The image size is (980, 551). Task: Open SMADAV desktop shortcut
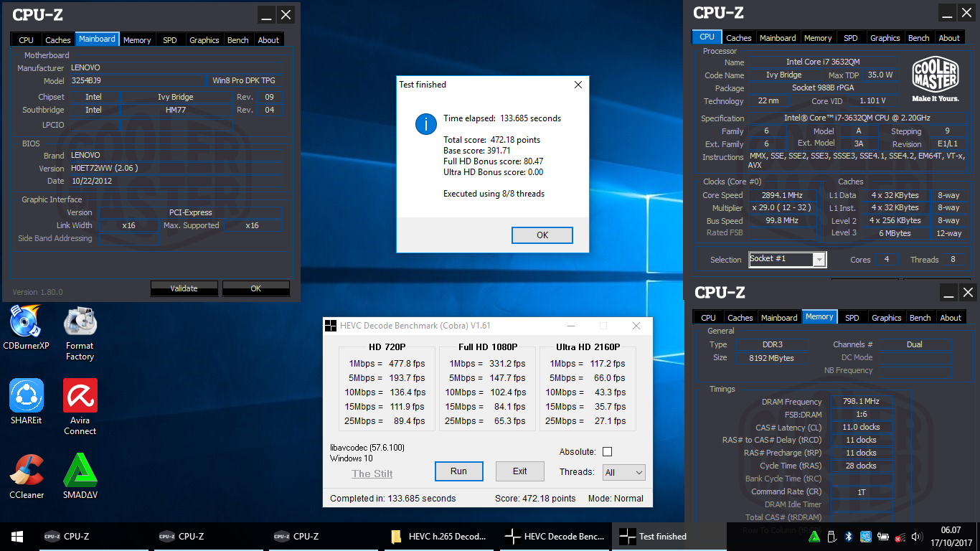pyautogui.click(x=80, y=477)
